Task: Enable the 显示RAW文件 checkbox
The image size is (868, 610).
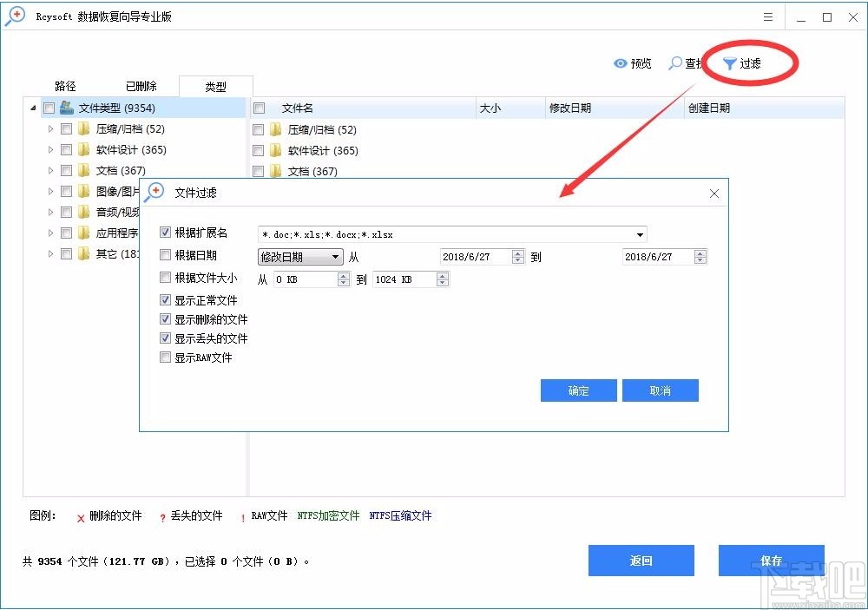Action: (x=165, y=357)
